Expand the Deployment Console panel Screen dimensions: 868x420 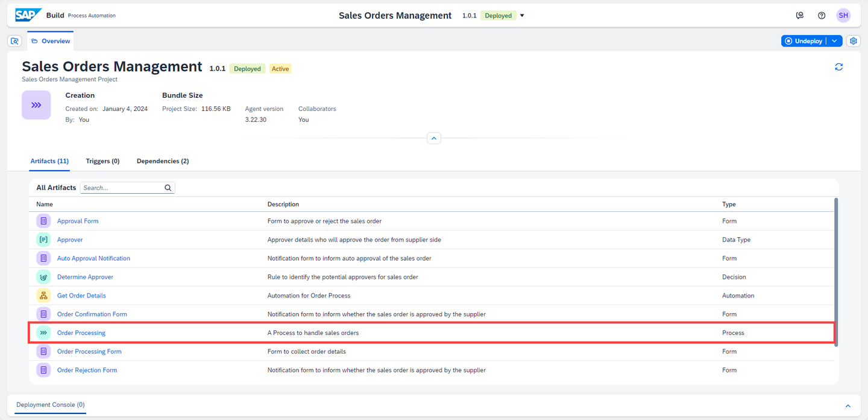tap(848, 406)
